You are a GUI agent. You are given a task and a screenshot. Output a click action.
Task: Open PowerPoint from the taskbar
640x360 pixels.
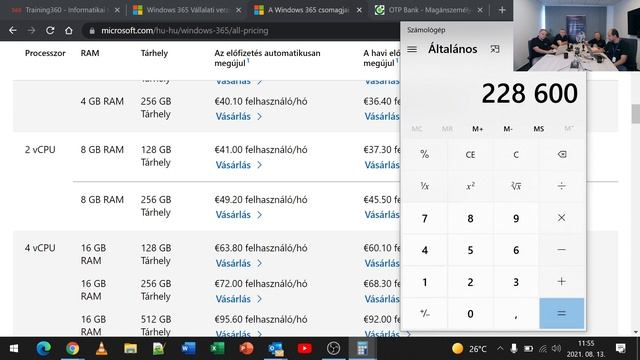[x=246, y=349]
